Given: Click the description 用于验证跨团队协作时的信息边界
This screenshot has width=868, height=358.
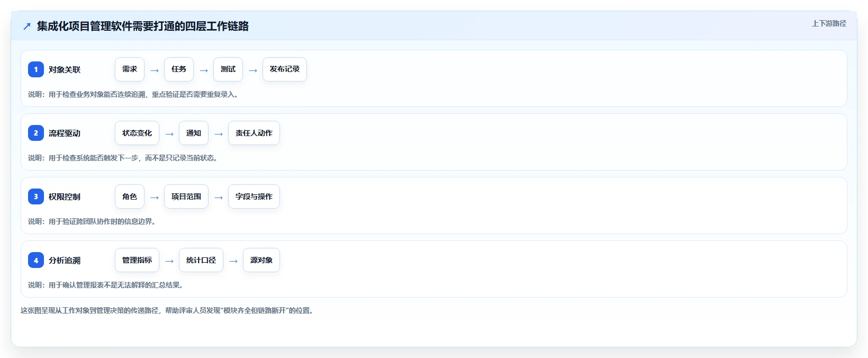Looking at the screenshot, I should (x=92, y=221).
